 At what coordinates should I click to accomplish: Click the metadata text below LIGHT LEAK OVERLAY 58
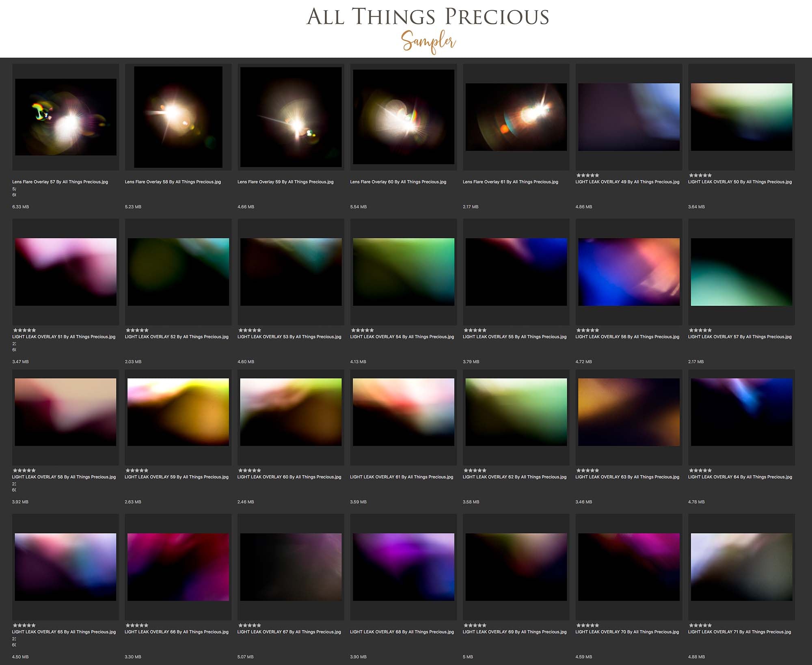coord(14,484)
